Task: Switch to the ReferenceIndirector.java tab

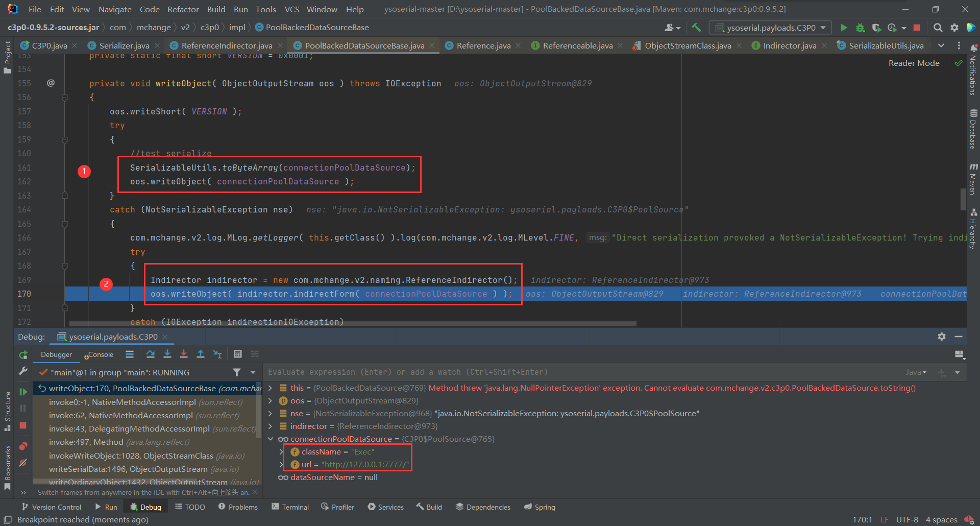Action: 227,45
